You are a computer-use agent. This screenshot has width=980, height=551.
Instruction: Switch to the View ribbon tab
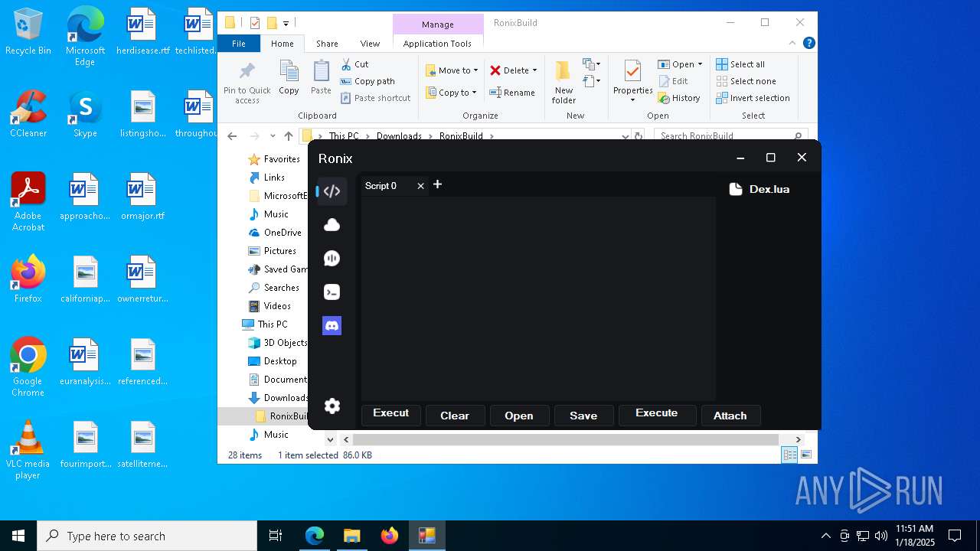[x=370, y=44]
